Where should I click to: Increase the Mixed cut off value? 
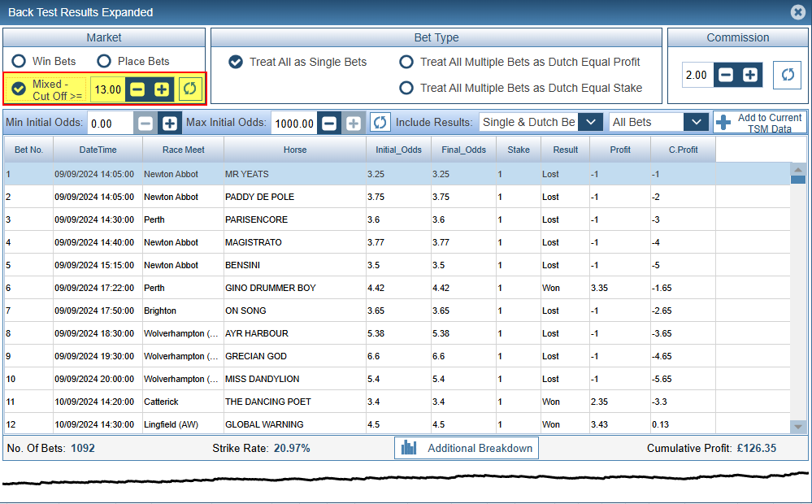pos(162,89)
